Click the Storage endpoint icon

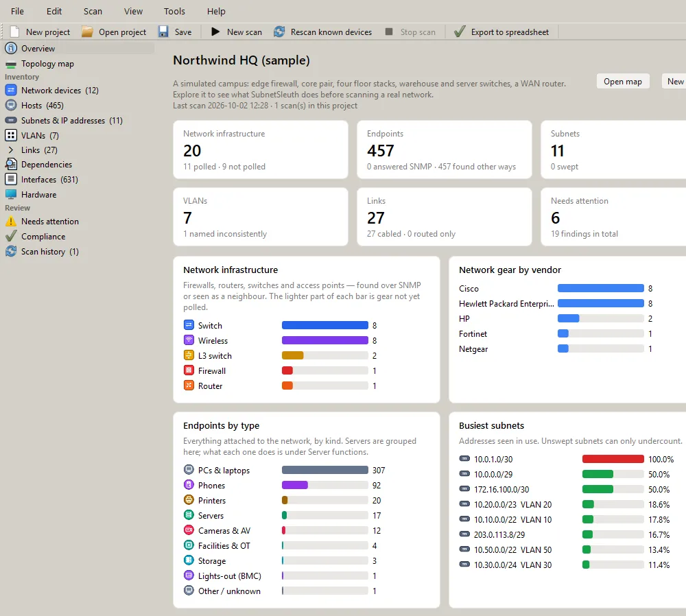coord(189,560)
